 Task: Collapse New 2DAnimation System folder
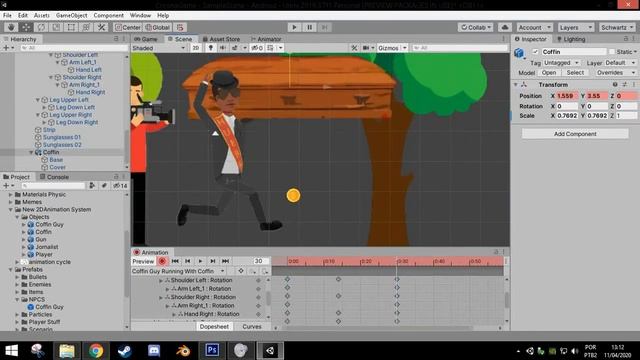tap(11, 209)
